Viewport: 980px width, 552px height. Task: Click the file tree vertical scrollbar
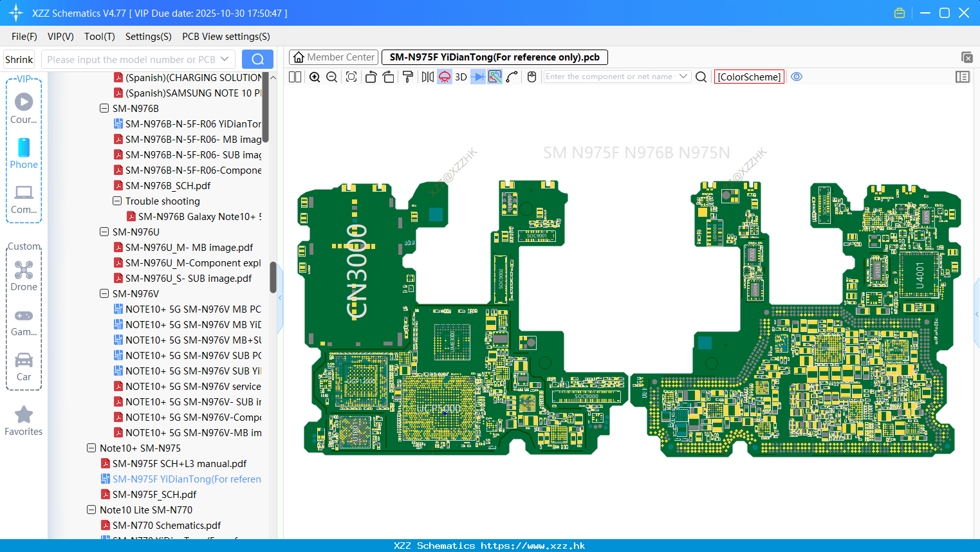coord(273,277)
